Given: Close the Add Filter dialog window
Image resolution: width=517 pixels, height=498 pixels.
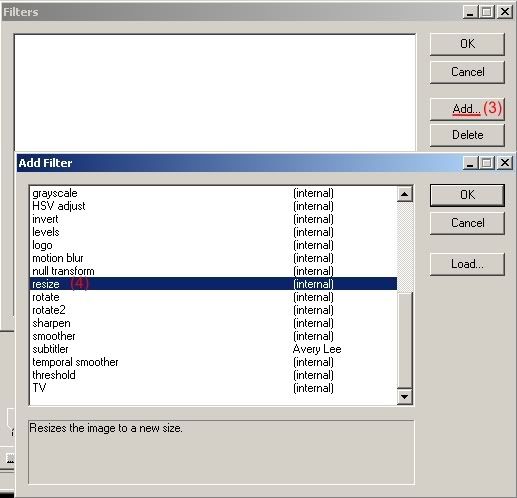Looking at the screenshot, I should pos(505,163).
